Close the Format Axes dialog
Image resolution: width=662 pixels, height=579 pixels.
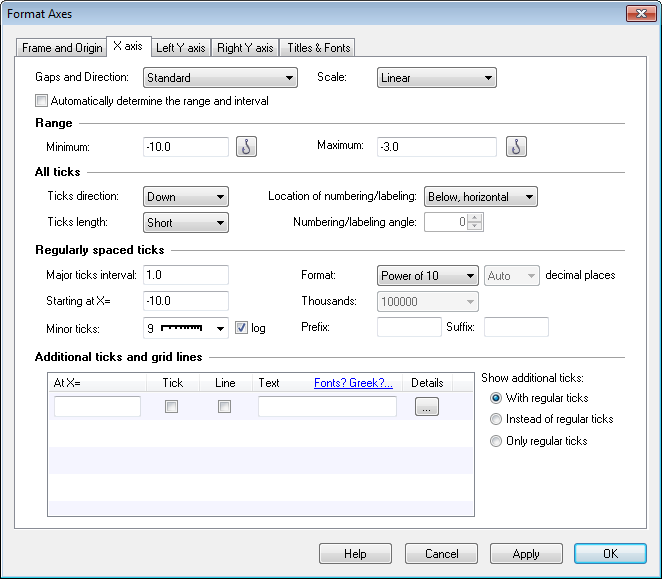[640, 14]
